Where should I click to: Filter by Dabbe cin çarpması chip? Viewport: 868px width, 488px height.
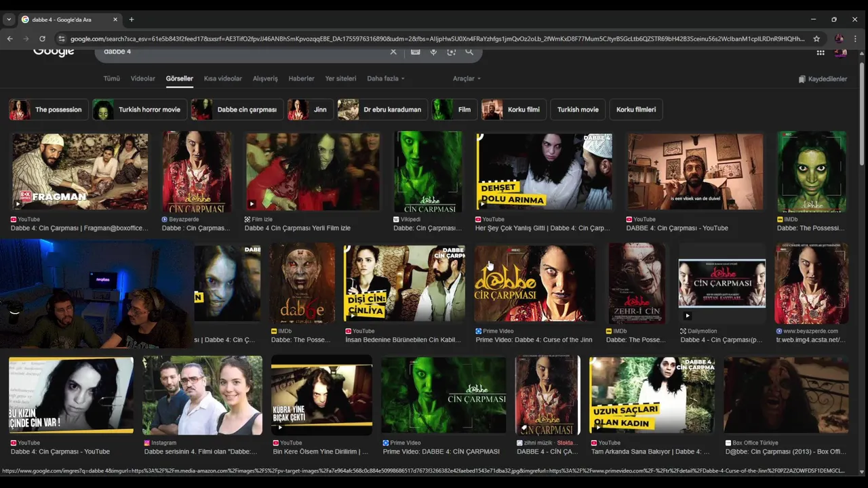click(236, 109)
